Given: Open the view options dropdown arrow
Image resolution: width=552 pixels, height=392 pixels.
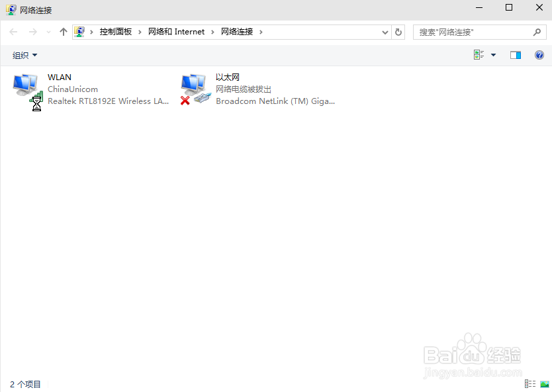Looking at the screenshot, I should [x=492, y=55].
